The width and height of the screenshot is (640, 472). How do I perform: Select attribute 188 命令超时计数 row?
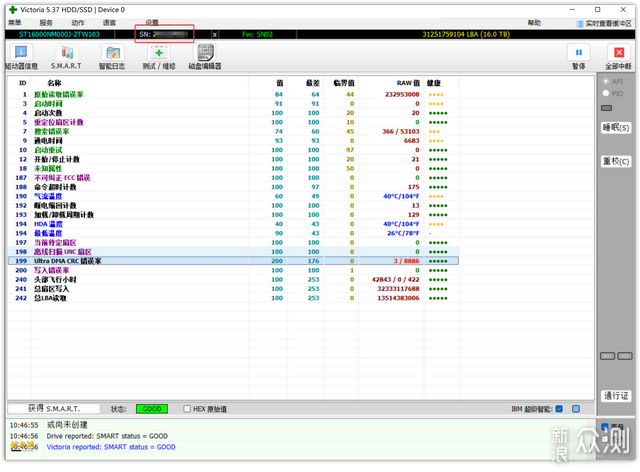[x=233, y=187]
